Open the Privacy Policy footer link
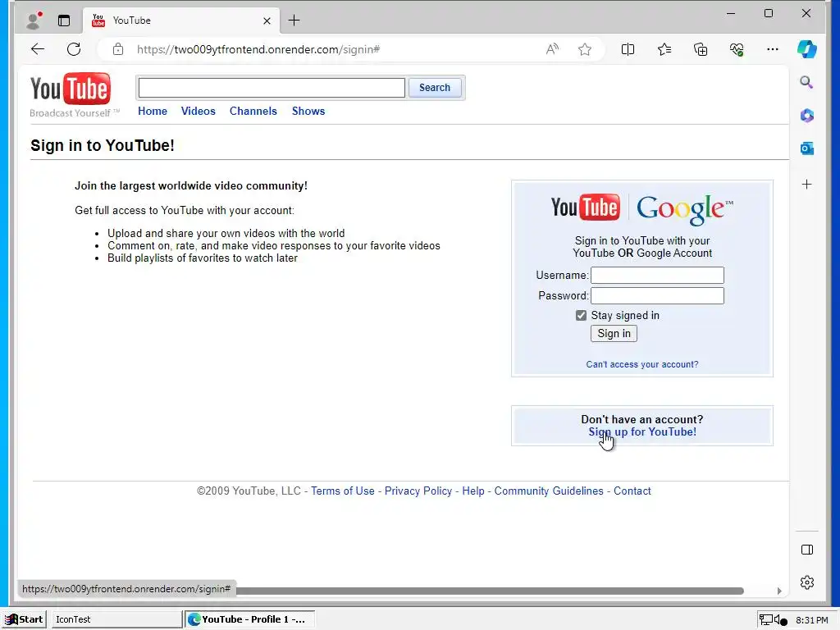The height and width of the screenshot is (630, 840). [418, 491]
